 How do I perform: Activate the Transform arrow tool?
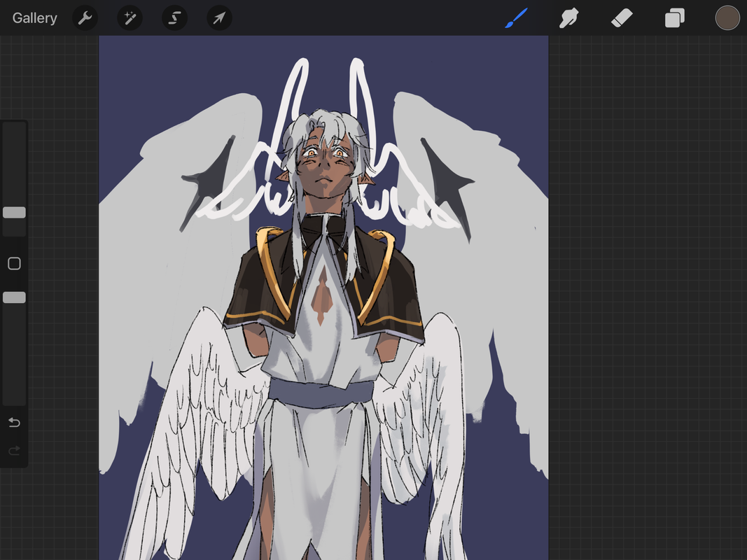pos(219,18)
